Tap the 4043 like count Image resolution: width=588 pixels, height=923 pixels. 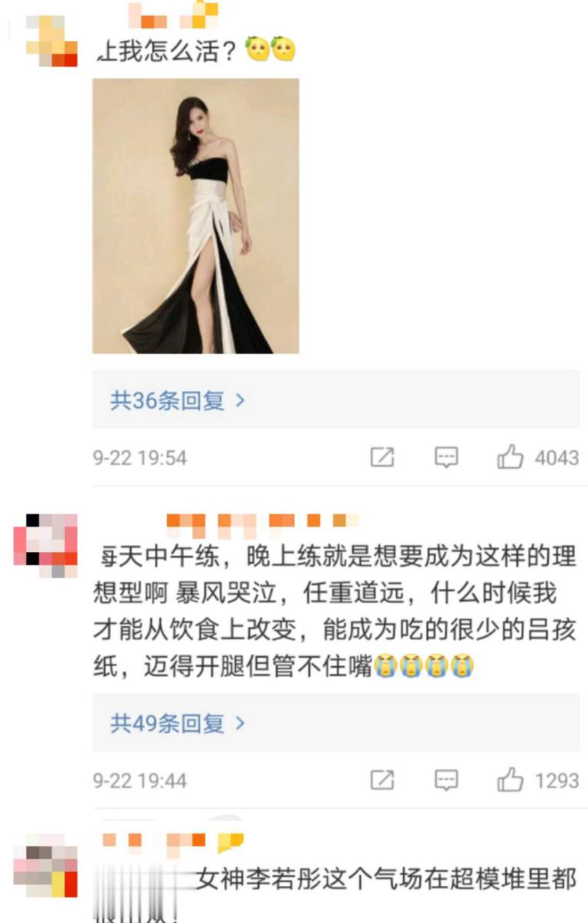(x=557, y=457)
